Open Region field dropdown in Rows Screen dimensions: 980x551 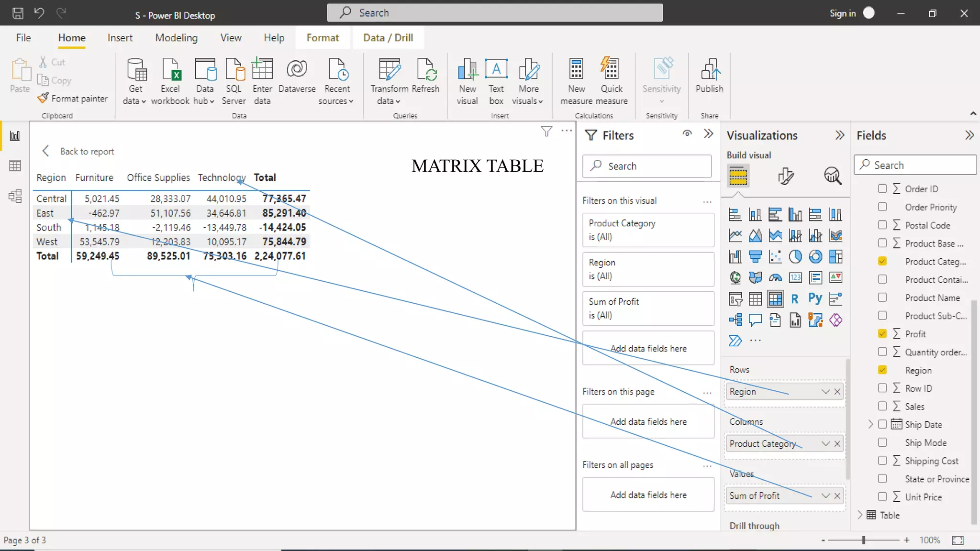[x=825, y=392]
